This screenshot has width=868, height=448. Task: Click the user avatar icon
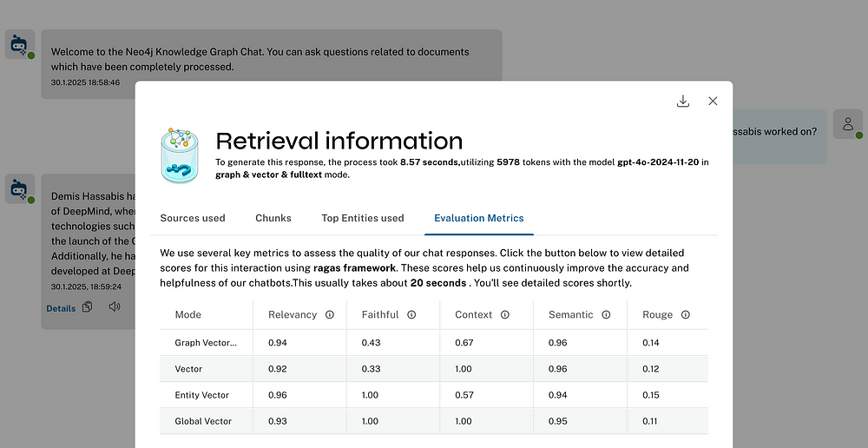pyautogui.click(x=847, y=124)
